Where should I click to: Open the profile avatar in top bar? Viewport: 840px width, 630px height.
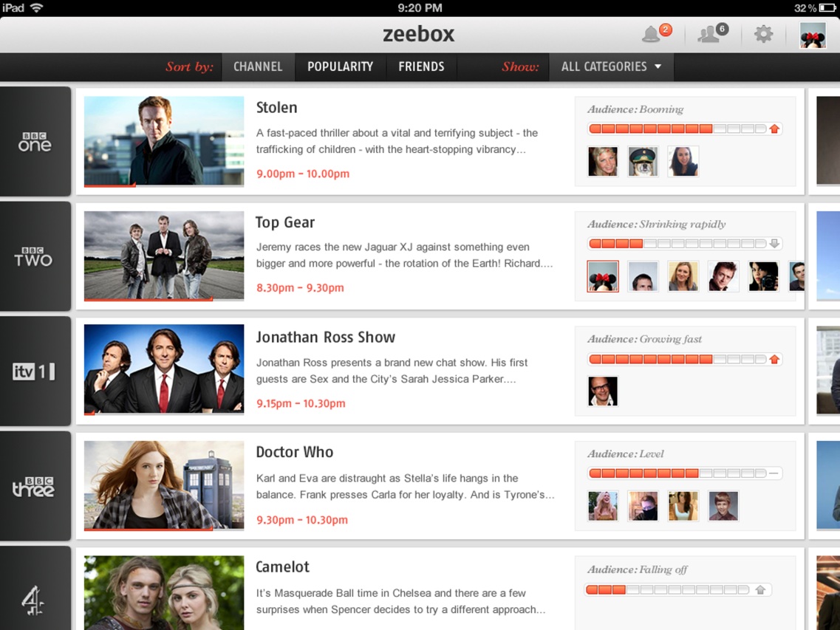(x=812, y=35)
